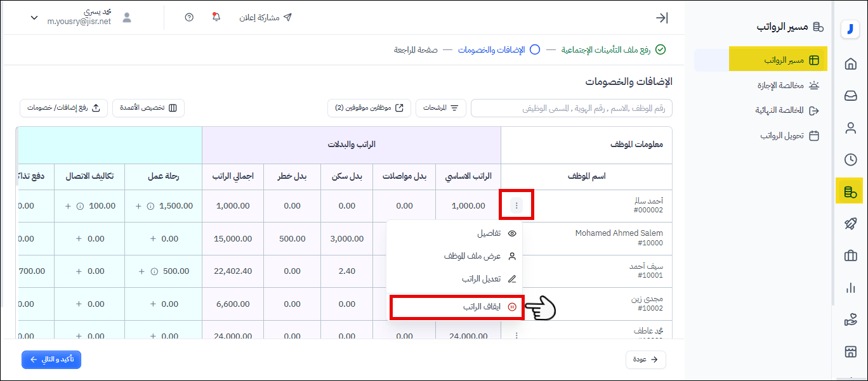Click the inbox tray sidebar icon
Screen dimensions: 868x381
pos(850,96)
